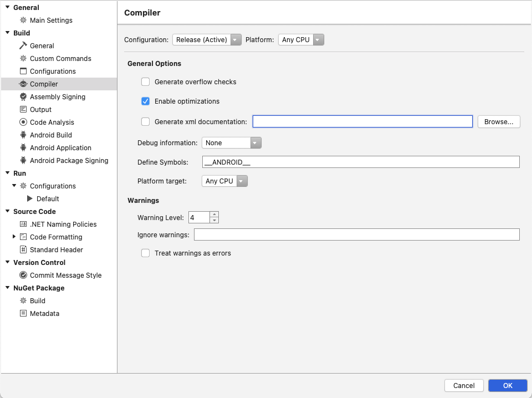This screenshot has height=398, width=532.
Task: Select Main Settings label in the sidebar
Action: point(51,21)
